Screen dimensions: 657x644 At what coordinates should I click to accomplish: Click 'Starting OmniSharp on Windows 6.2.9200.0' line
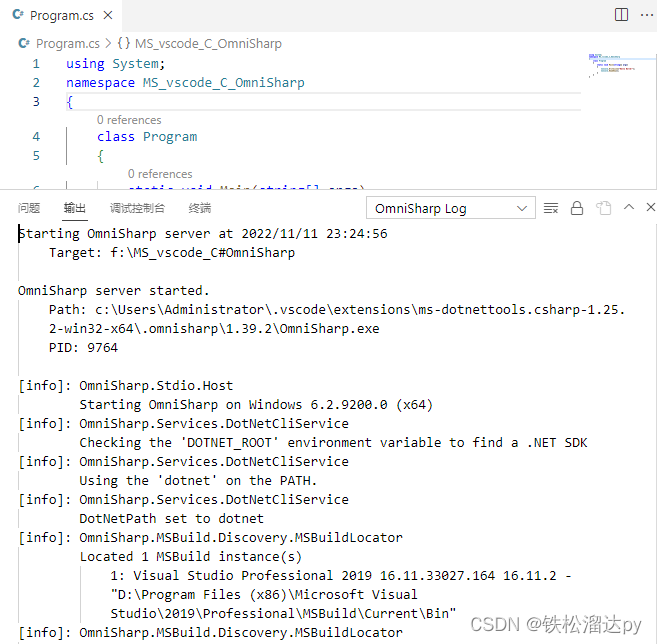256,404
